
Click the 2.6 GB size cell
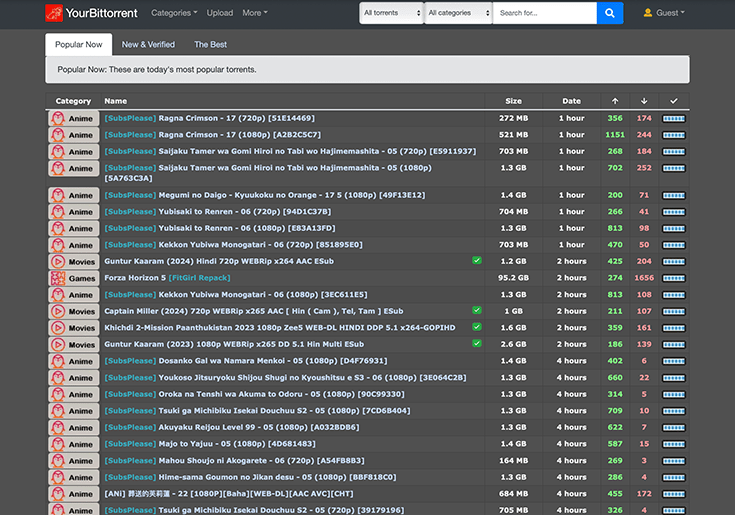click(x=513, y=344)
